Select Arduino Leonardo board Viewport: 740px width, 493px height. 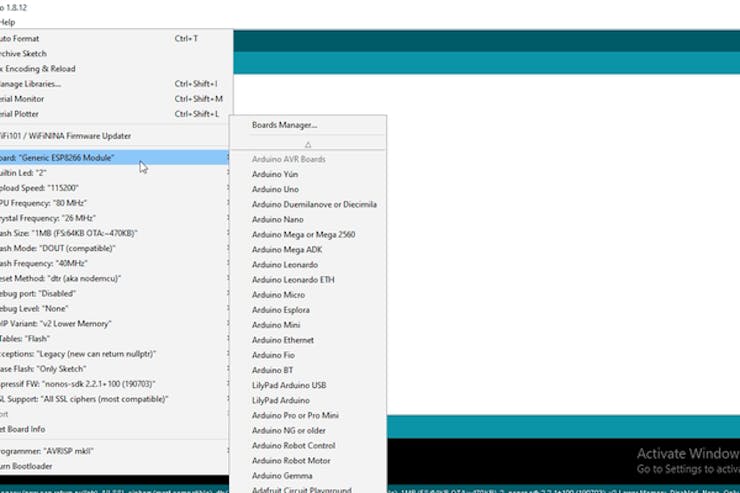coord(308,265)
